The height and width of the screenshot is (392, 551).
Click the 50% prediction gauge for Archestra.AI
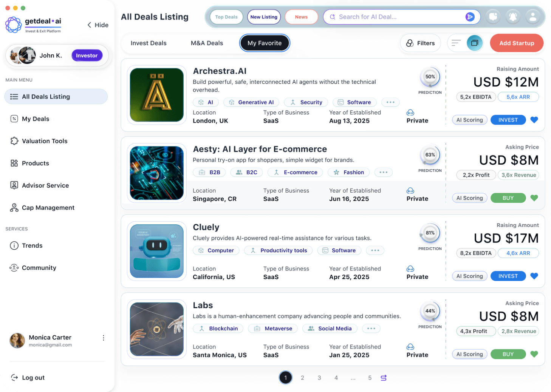pyautogui.click(x=430, y=77)
